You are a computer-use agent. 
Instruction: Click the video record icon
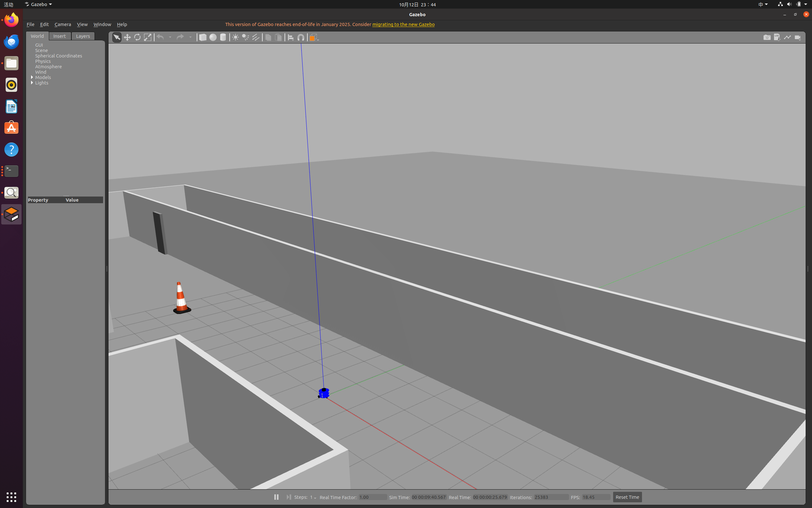point(798,37)
